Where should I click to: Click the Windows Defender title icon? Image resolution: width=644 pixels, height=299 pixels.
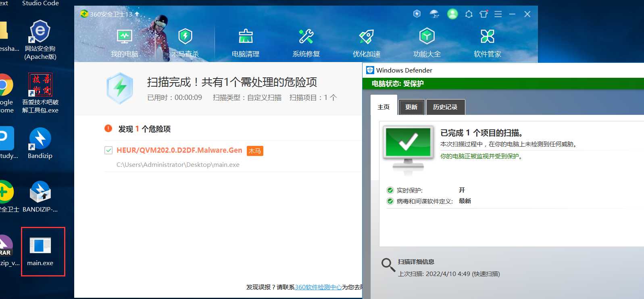pos(370,70)
